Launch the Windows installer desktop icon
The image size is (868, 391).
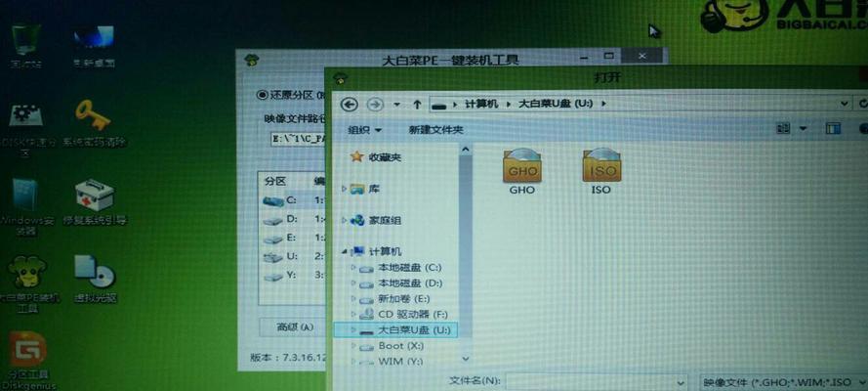(25, 200)
